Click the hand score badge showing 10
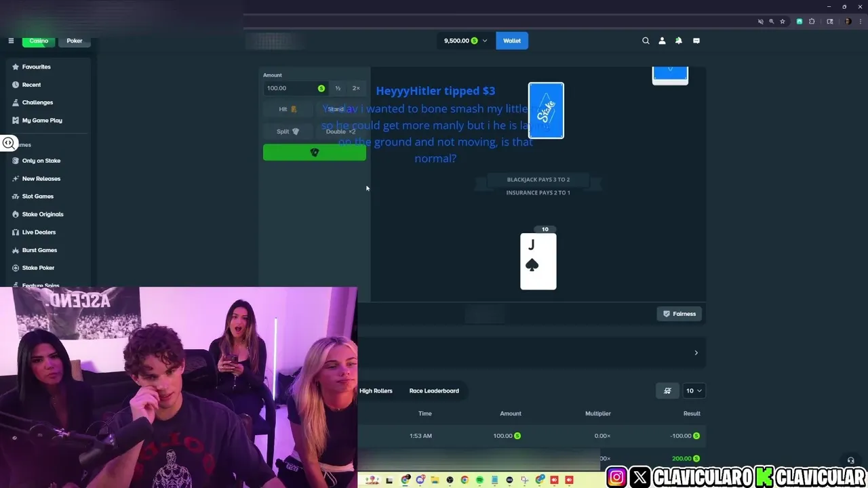Image resolution: width=868 pixels, height=488 pixels. (545, 229)
